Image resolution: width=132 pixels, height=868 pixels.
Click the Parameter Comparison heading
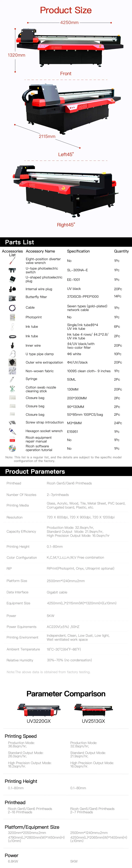click(66, 694)
